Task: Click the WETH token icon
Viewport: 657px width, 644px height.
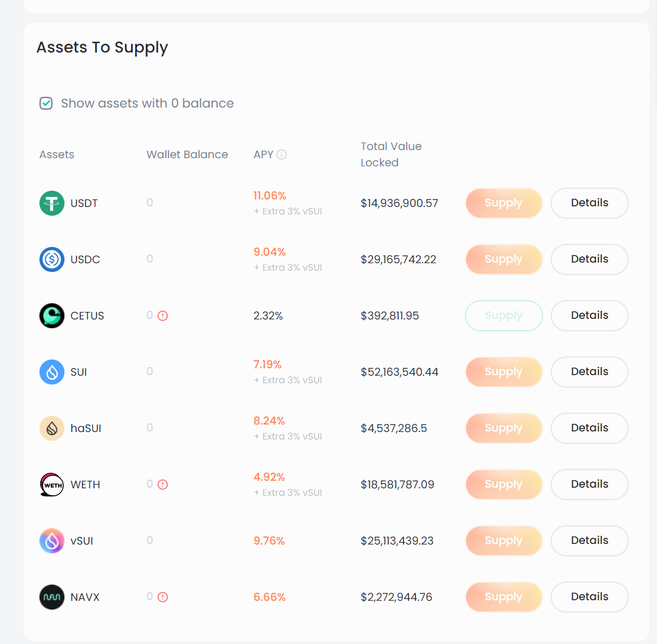Action: 52,485
